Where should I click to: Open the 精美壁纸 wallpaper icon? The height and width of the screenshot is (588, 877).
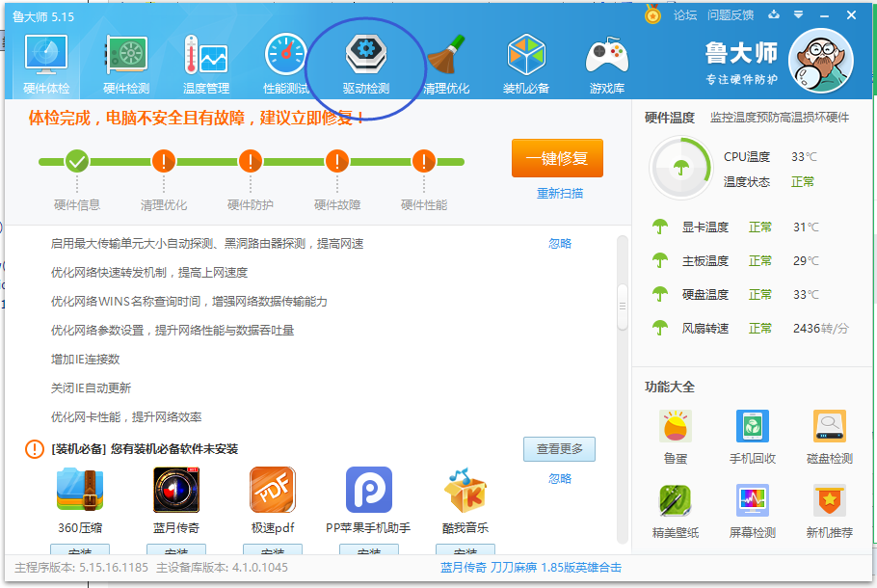676,500
